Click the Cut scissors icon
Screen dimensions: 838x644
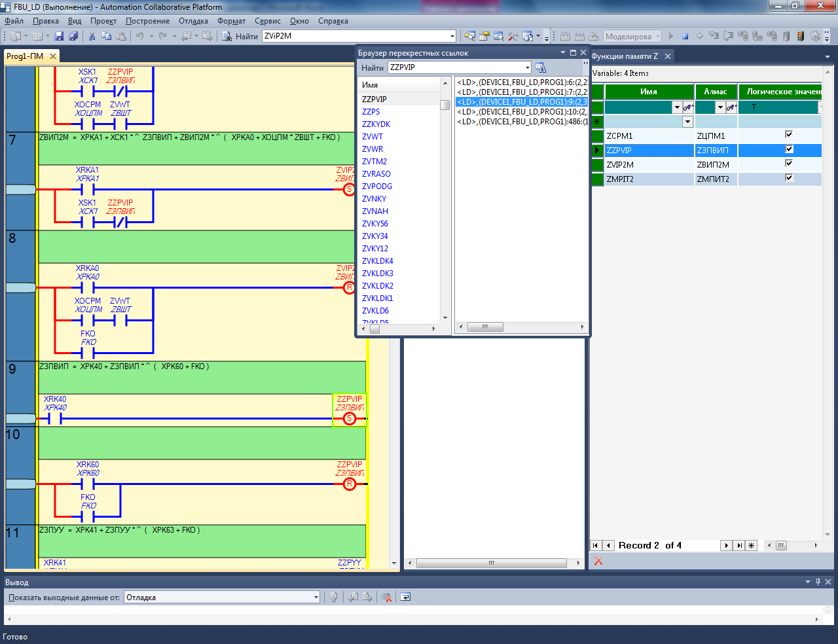pyautogui.click(x=92, y=36)
